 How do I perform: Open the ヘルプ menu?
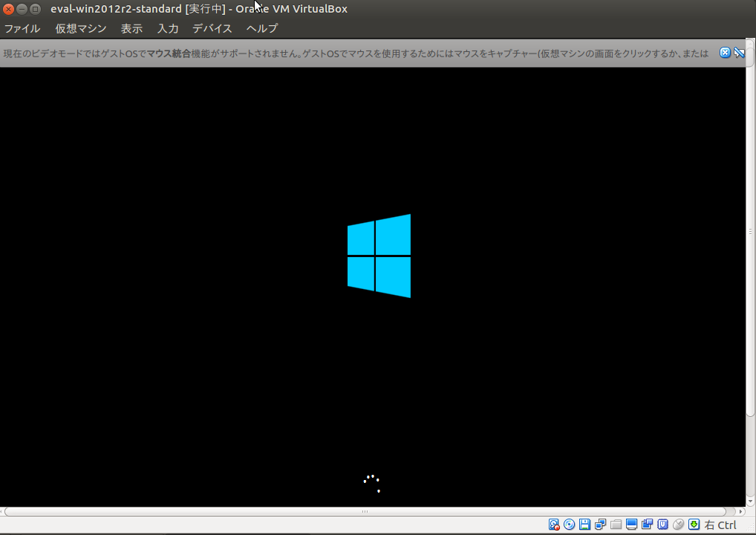tap(262, 28)
